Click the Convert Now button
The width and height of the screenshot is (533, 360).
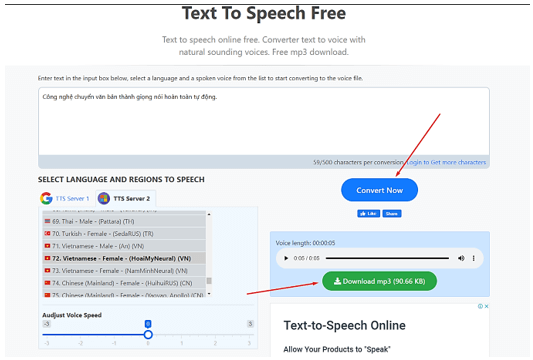379,190
